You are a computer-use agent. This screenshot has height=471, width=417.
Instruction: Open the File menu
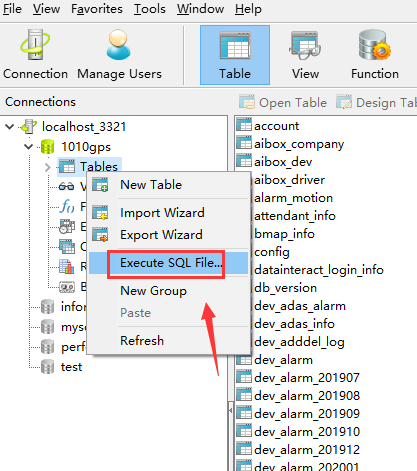coord(12,9)
